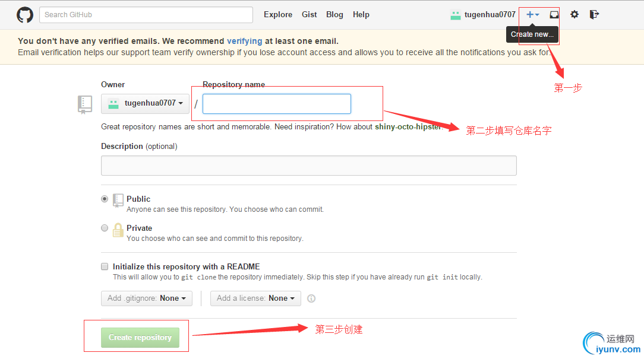Click the repository book icon beside Owner
644x359 pixels.
click(84, 104)
